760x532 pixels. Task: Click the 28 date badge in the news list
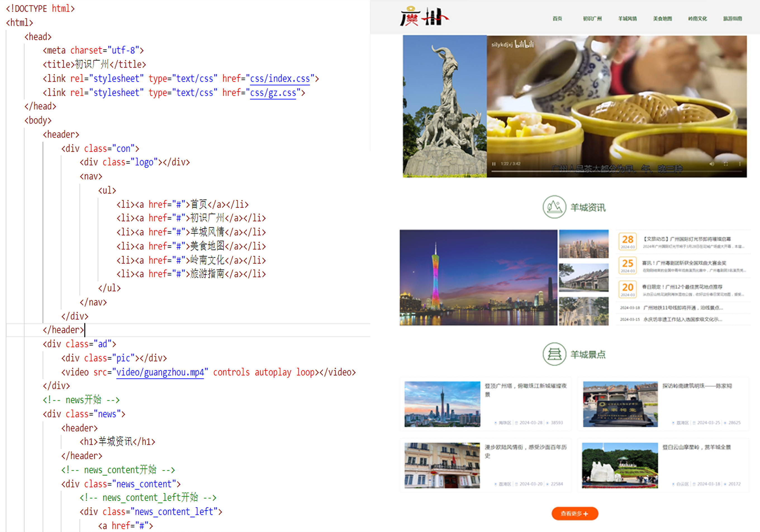pos(628,241)
